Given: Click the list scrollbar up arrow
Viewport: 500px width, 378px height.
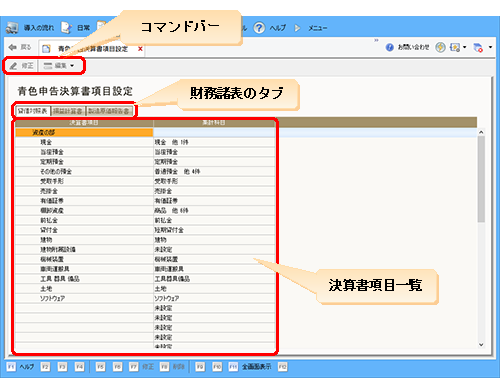Looking at the screenshot, I should (481, 132).
